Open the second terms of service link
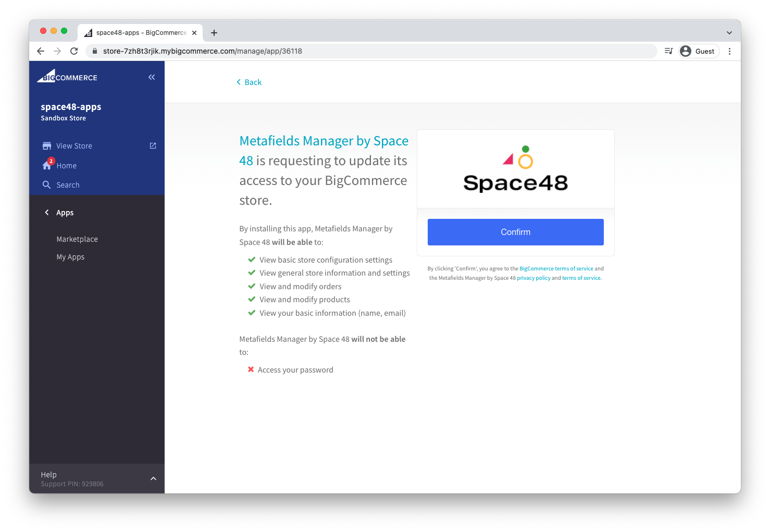The height and width of the screenshot is (532, 770). [581, 278]
